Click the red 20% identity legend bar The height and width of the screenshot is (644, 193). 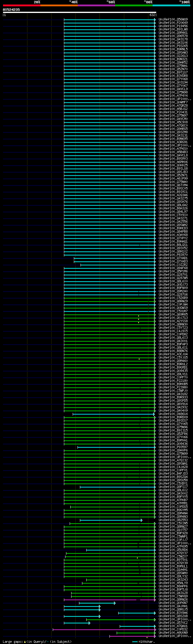pos(22,5)
